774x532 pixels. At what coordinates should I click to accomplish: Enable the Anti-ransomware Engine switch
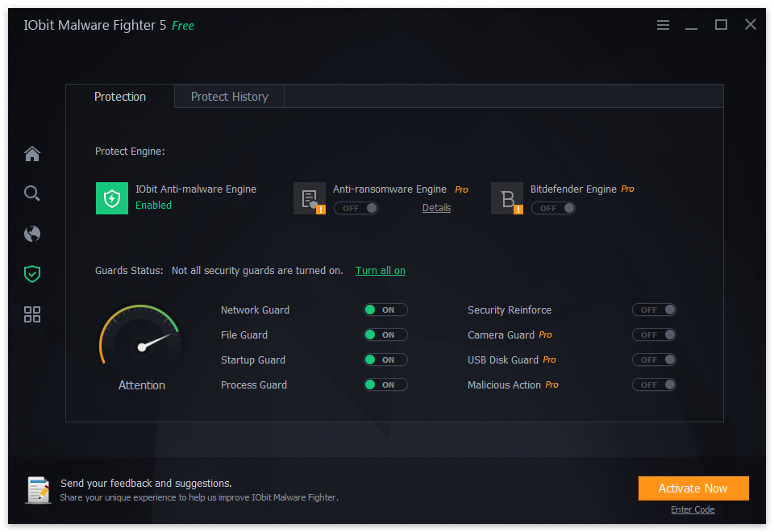(x=356, y=209)
